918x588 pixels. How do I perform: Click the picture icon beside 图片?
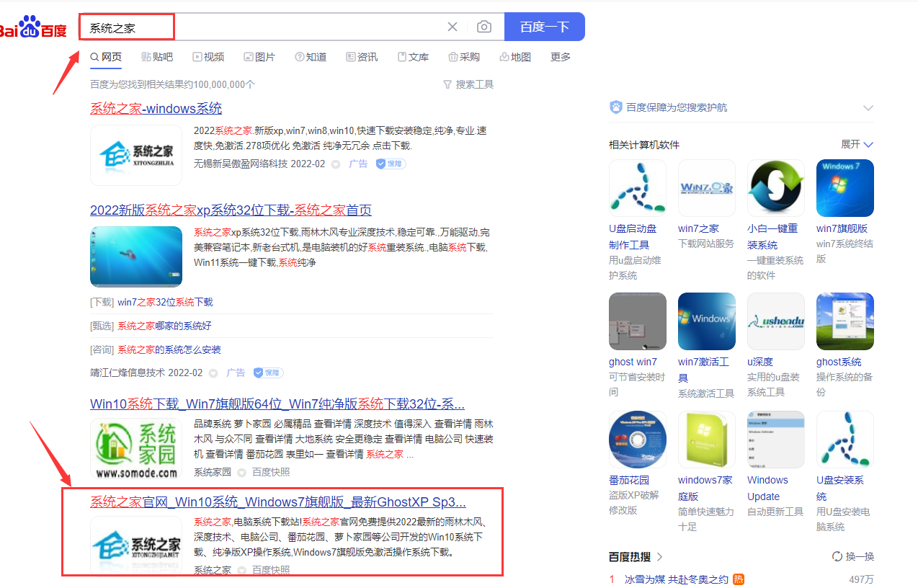pos(247,57)
